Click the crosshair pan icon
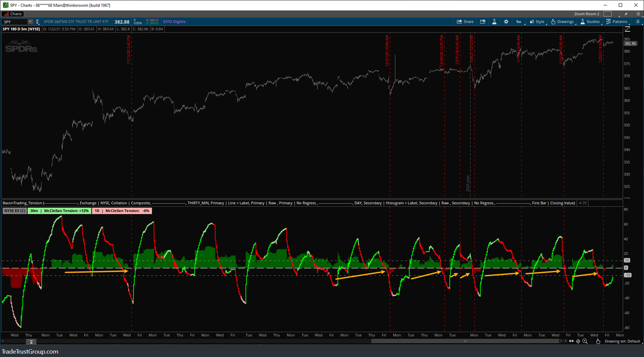This screenshot has width=644, height=357. point(578,341)
